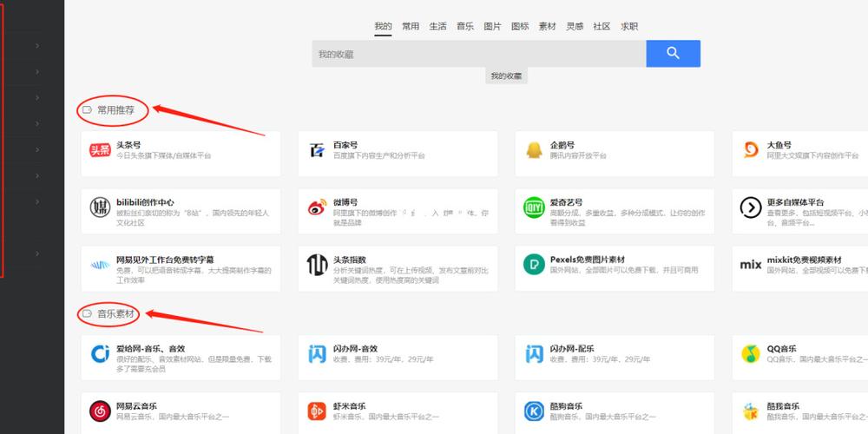
Task: Click the 更多自媒体平台 arrow circle icon
Action: (x=751, y=207)
